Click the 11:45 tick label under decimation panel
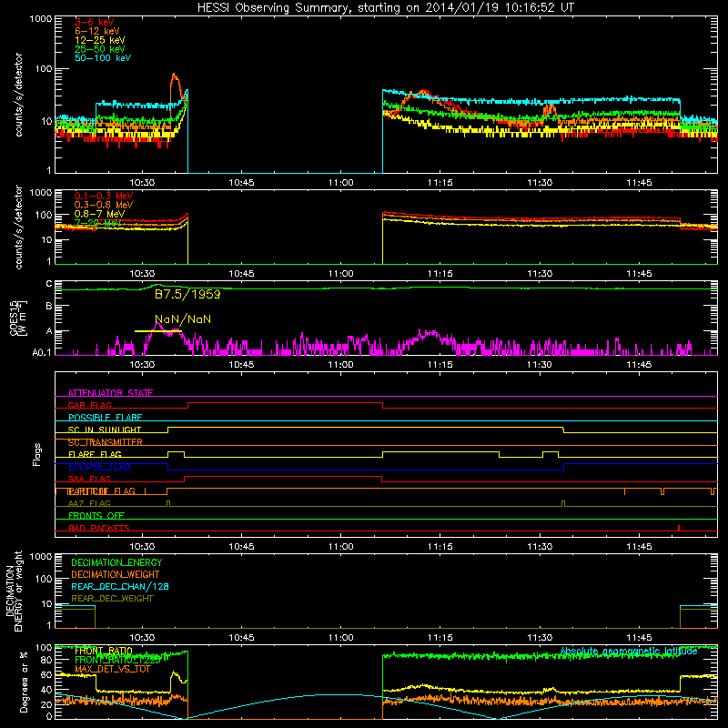 click(639, 638)
